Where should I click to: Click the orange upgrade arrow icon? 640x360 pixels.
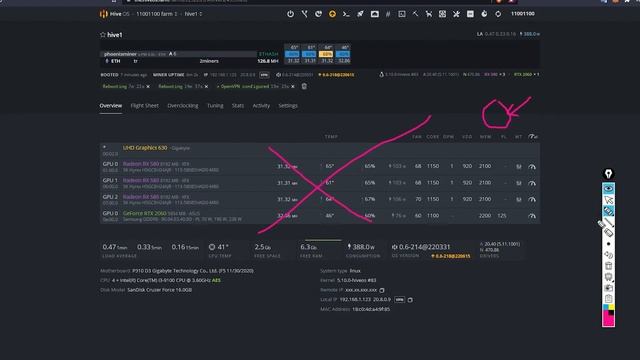pyautogui.click(x=332, y=14)
